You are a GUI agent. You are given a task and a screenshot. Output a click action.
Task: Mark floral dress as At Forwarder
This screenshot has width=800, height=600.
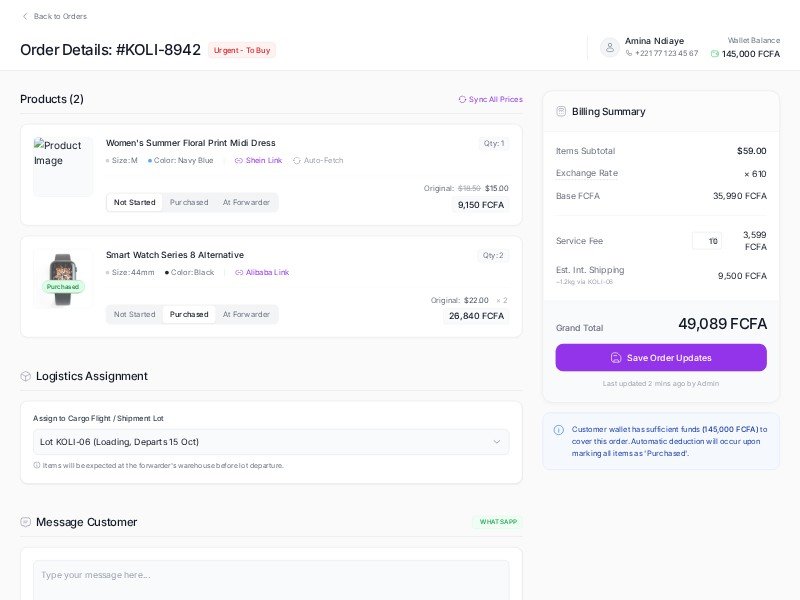[246, 202]
